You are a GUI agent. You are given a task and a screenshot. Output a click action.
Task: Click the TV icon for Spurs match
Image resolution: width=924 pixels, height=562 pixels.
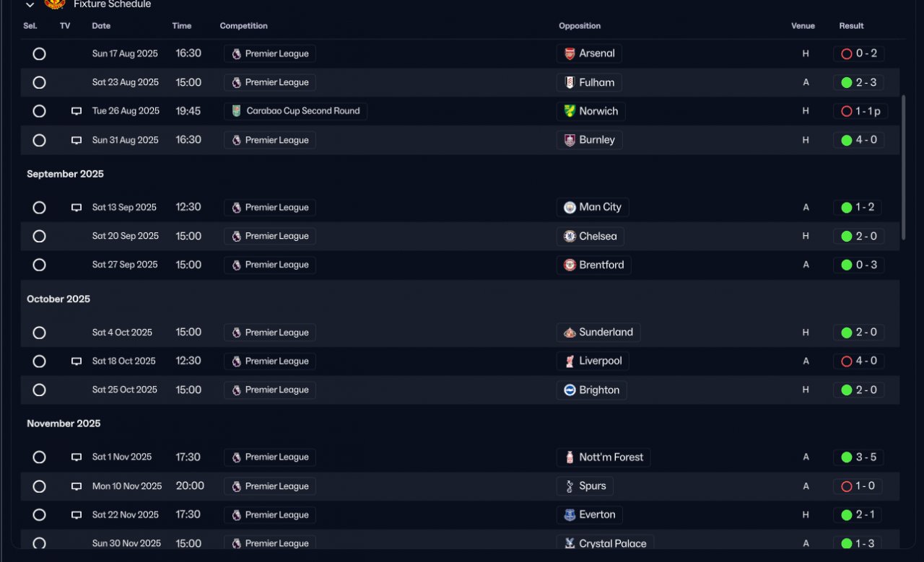click(x=77, y=486)
